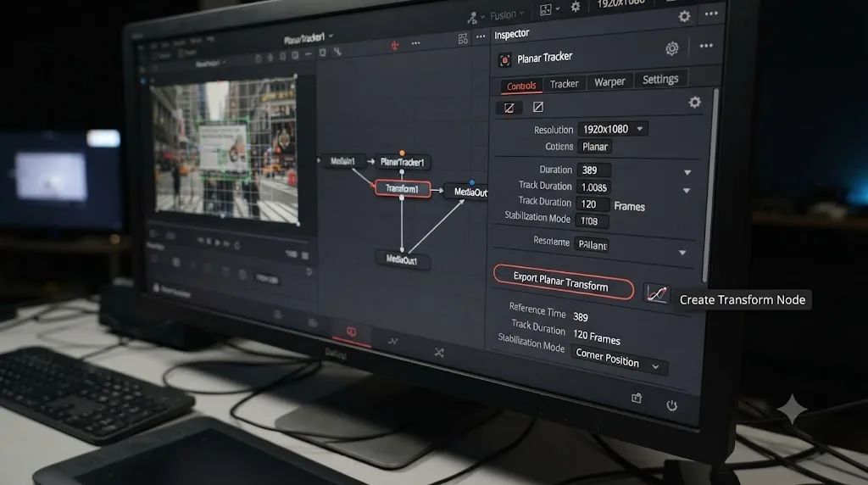Select the crossed-arrows page icon in the bottom bar
The width and height of the screenshot is (868, 485).
pos(439,352)
